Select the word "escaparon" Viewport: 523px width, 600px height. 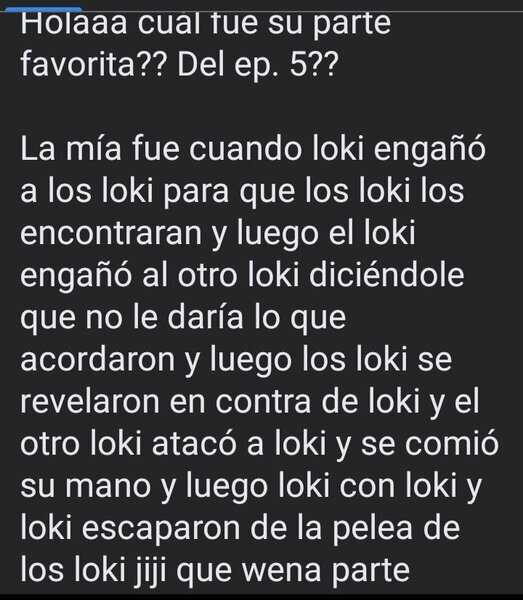(161, 530)
